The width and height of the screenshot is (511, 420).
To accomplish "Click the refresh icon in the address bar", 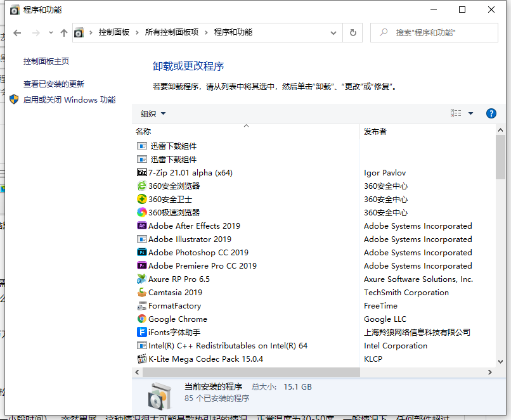I will (x=353, y=32).
